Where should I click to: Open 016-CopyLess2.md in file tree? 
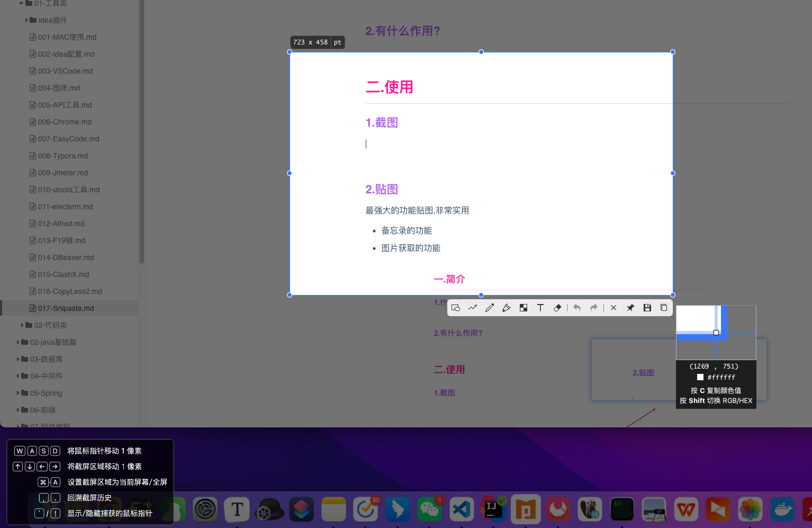[70, 291]
